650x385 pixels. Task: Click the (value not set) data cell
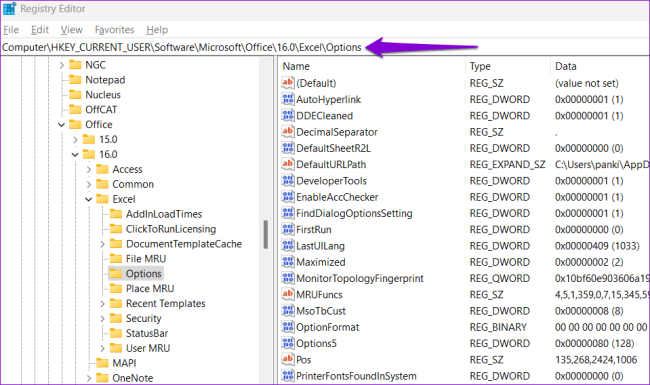(587, 83)
